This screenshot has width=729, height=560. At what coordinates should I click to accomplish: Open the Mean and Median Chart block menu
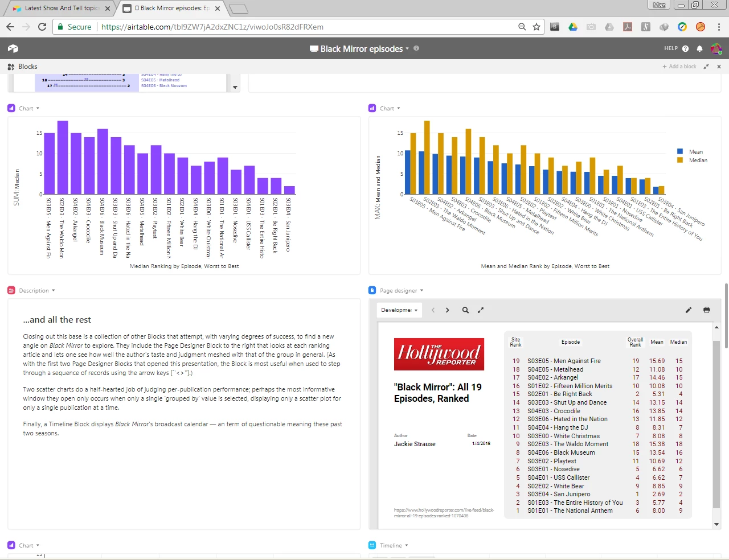click(x=399, y=108)
